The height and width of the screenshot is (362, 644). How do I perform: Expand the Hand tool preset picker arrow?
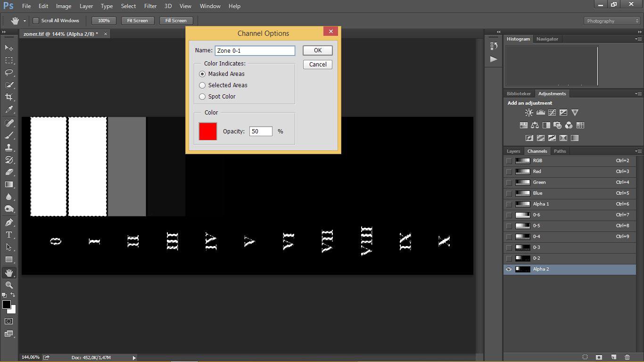[x=25, y=21]
